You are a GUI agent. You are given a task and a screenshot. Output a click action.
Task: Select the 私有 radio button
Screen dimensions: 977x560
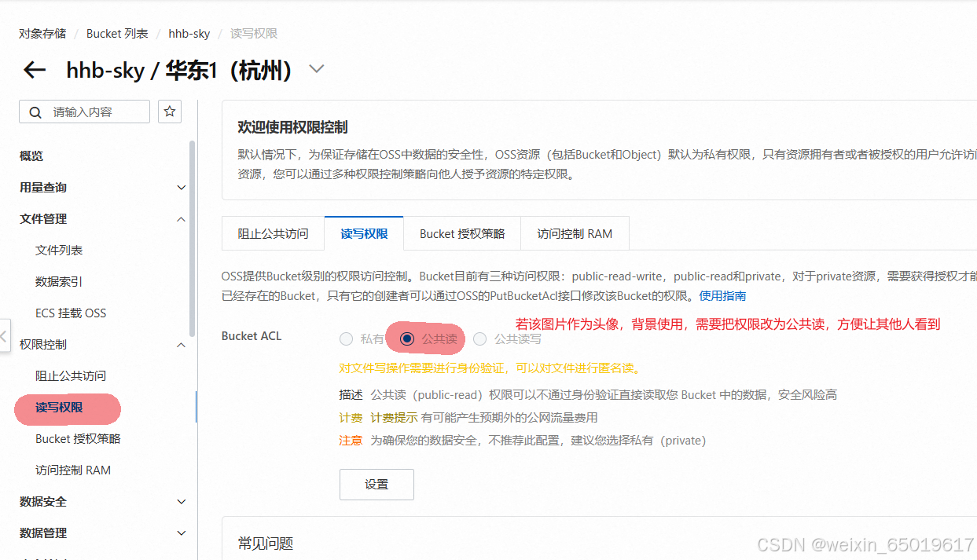346,339
